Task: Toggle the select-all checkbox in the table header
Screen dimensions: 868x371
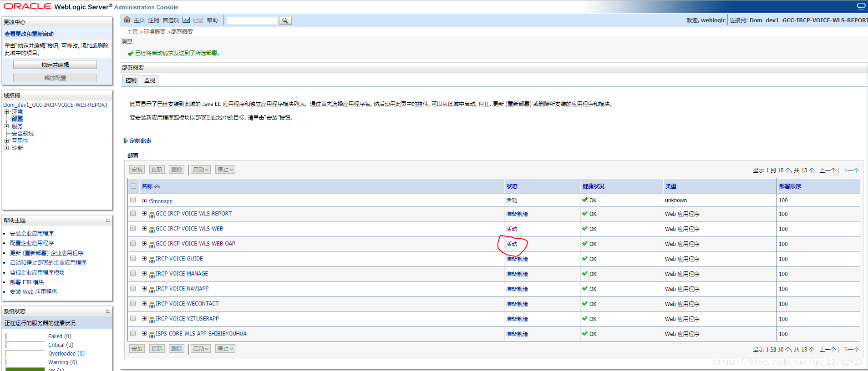Action: (133, 186)
